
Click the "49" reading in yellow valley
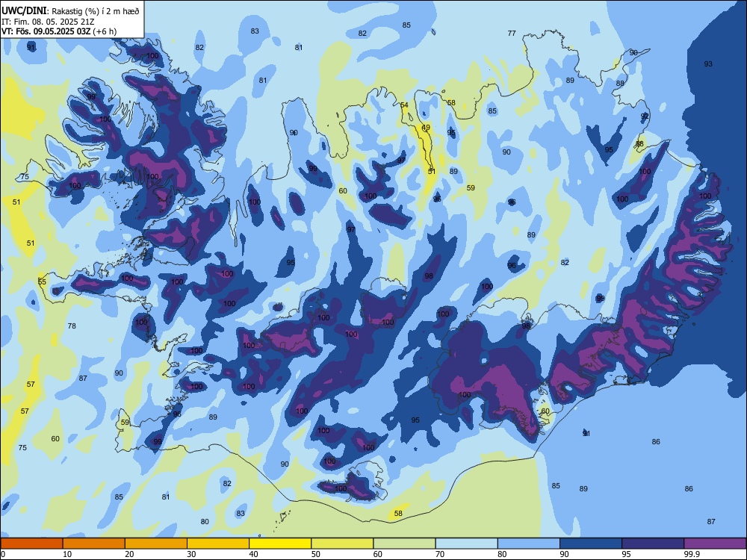[x=426, y=128]
